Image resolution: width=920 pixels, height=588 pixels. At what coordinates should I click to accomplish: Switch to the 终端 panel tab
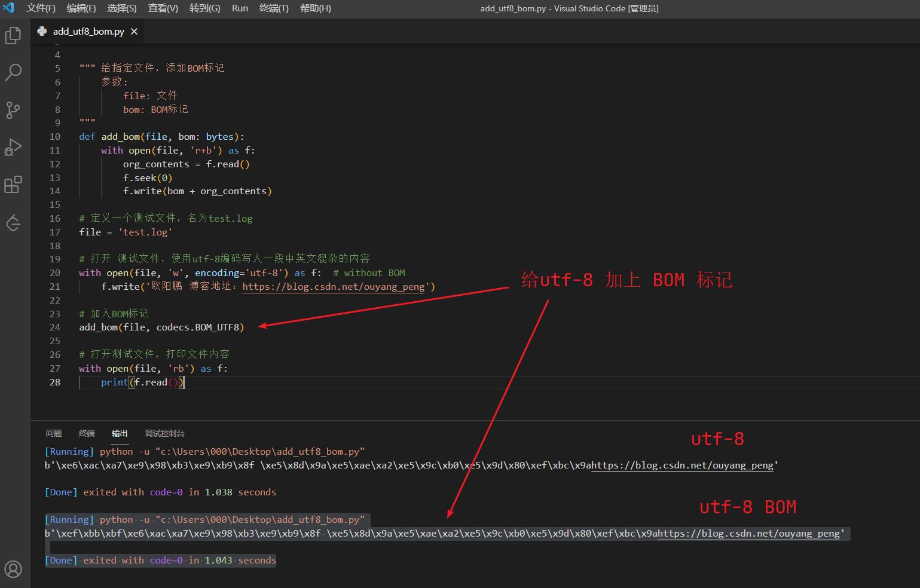click(x=87, y=433)
